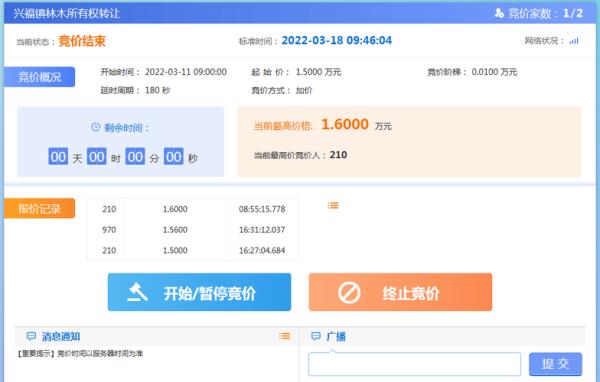Submit the broadcast with 提交 button

pos(555,364)
